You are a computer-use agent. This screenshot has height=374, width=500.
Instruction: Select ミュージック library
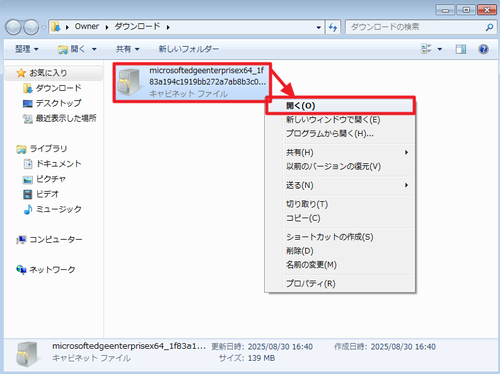pos(59,209)
